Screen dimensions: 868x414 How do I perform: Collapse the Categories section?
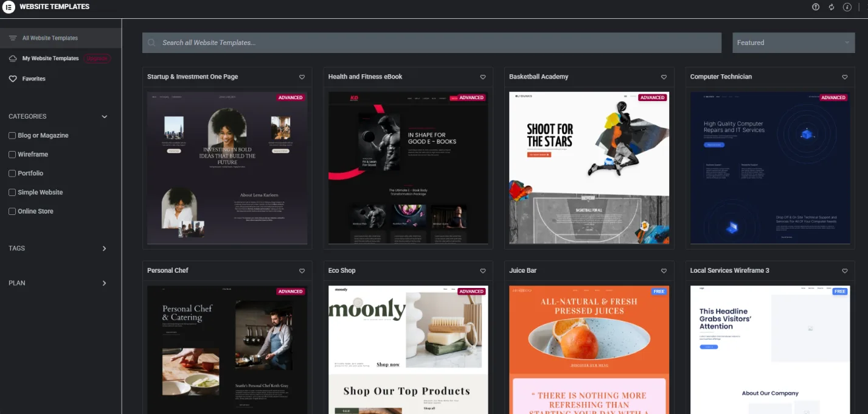104,117
